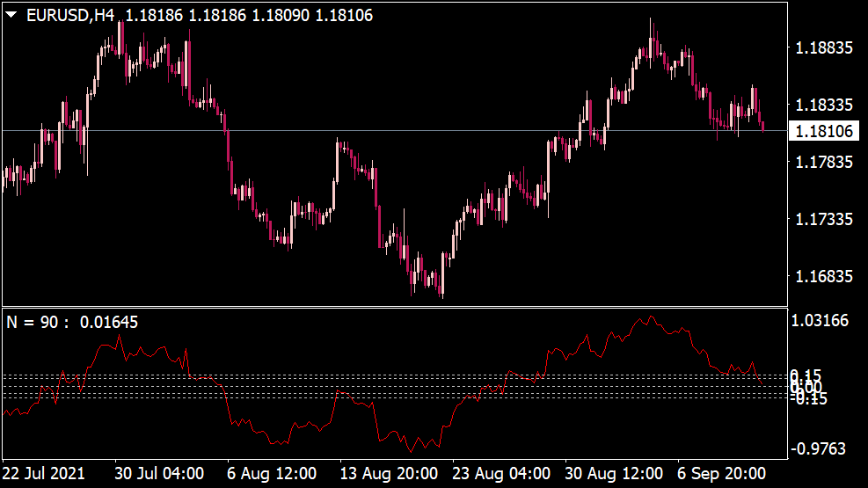The image size is (868, 488).
Task: Click the indicator scale minimum -0.9763
Action: 819,448
